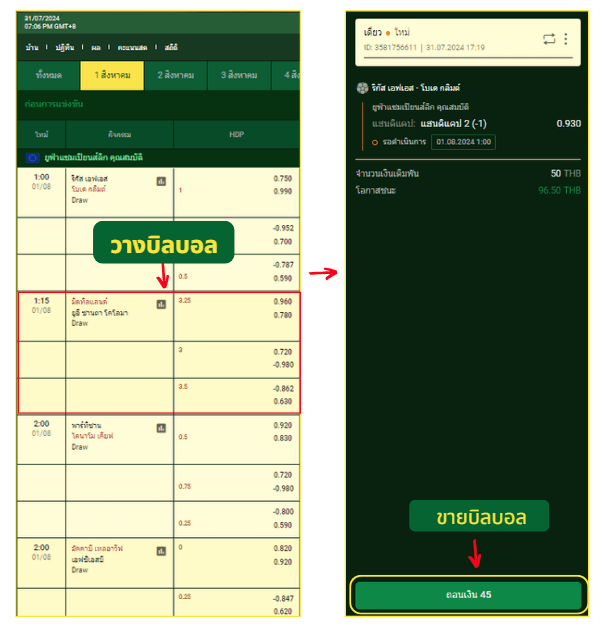Select odds 0.830 for ไดนาโม เคียฟ
The image size is (602, 629).
pyautogui.click(x=282, y=438)
